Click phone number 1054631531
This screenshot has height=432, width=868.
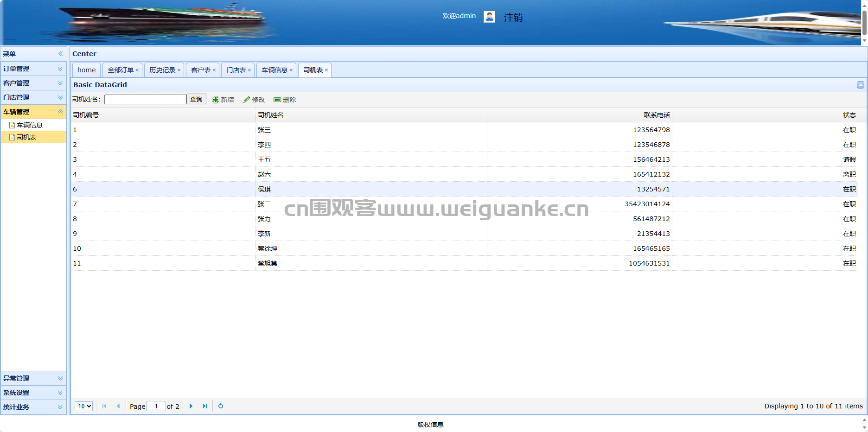pos(649,263)
